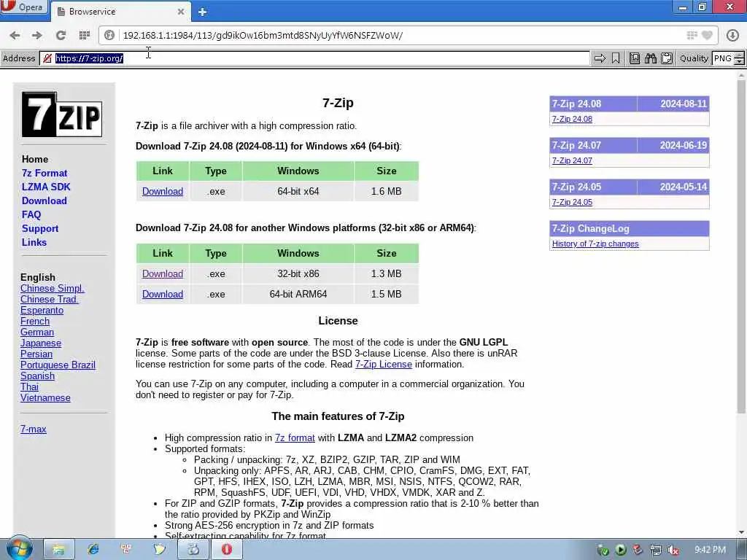Open the Support page
The width and height of the screenshot is (747, 560).
40,228
